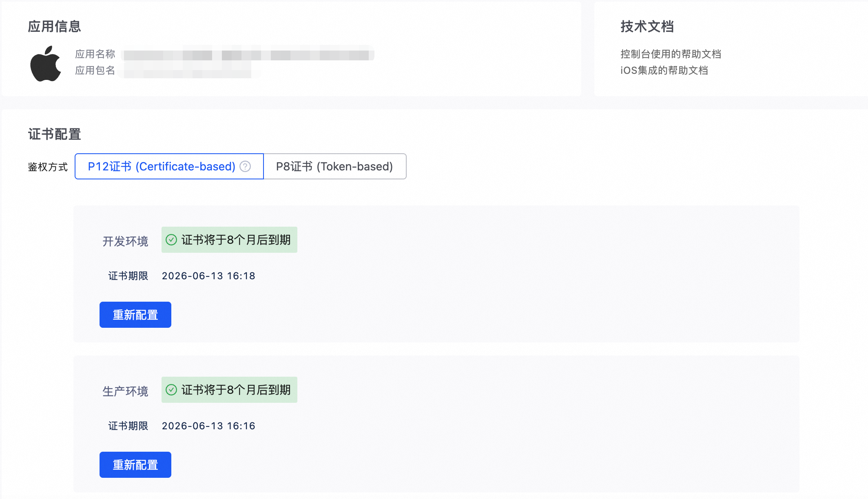Click the 鉴权方式 label
868x499 pixels.
point(48,167)
